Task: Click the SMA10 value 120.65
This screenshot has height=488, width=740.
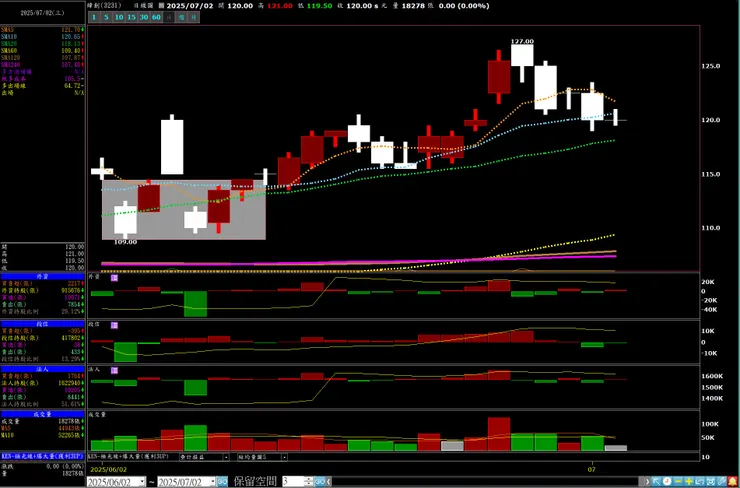Action: pyautogui.click(x=71, y=36)
